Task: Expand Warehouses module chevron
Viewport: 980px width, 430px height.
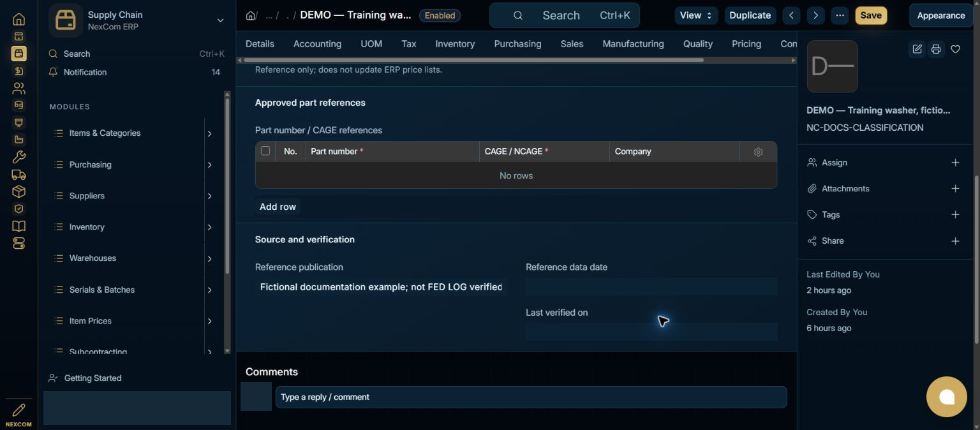Action: [209, 258]
